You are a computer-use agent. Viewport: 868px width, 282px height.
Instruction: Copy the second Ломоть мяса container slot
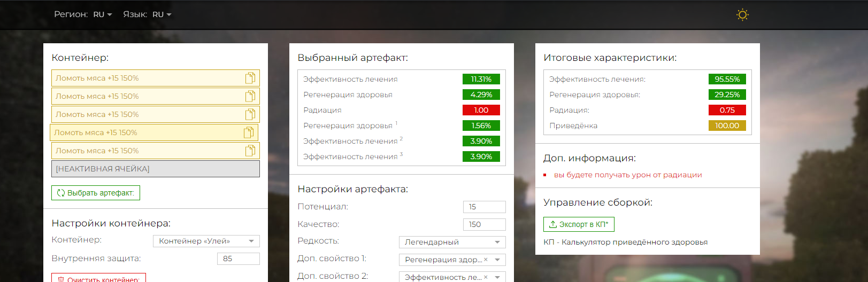click(250, 97)
